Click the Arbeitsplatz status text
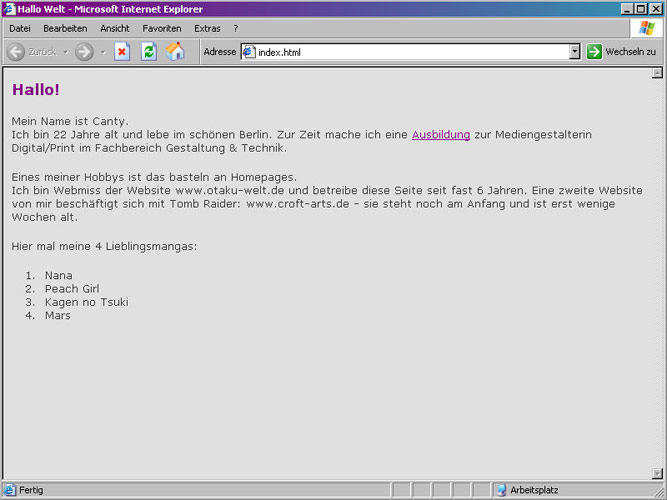This screenshot has width=667, height=500. click(534, 490)
